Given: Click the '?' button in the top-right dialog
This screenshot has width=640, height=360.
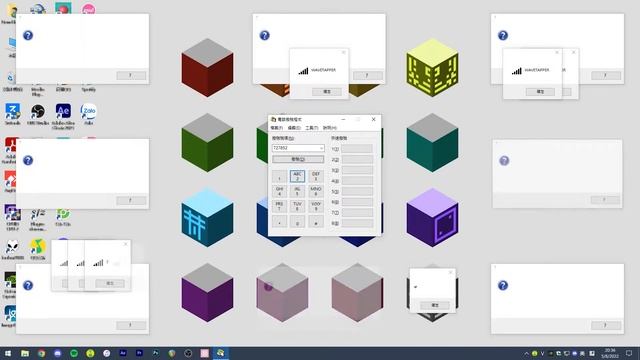Looking at the screenshot, I should tap(606, 76).
